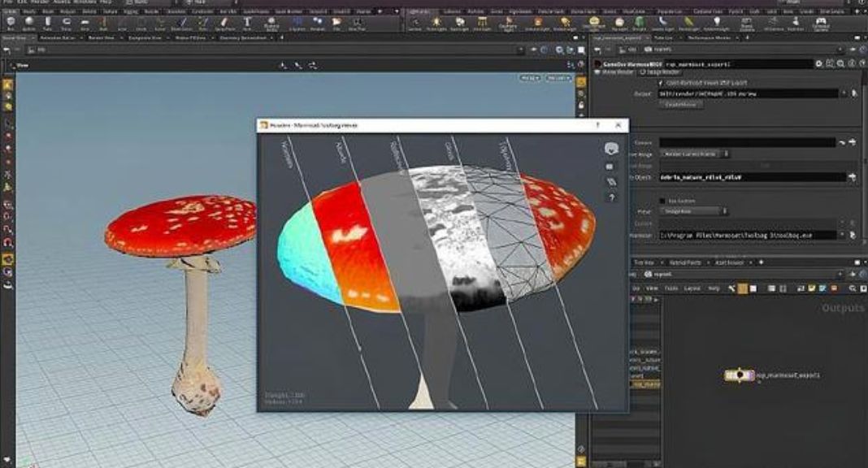The width and height of the screenshot is (868, 468).
Task: Click the Movie Render button
Action: [614, 72]
